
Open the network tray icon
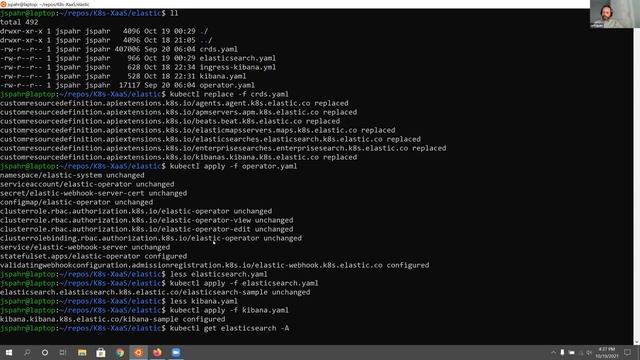[581, 353]
